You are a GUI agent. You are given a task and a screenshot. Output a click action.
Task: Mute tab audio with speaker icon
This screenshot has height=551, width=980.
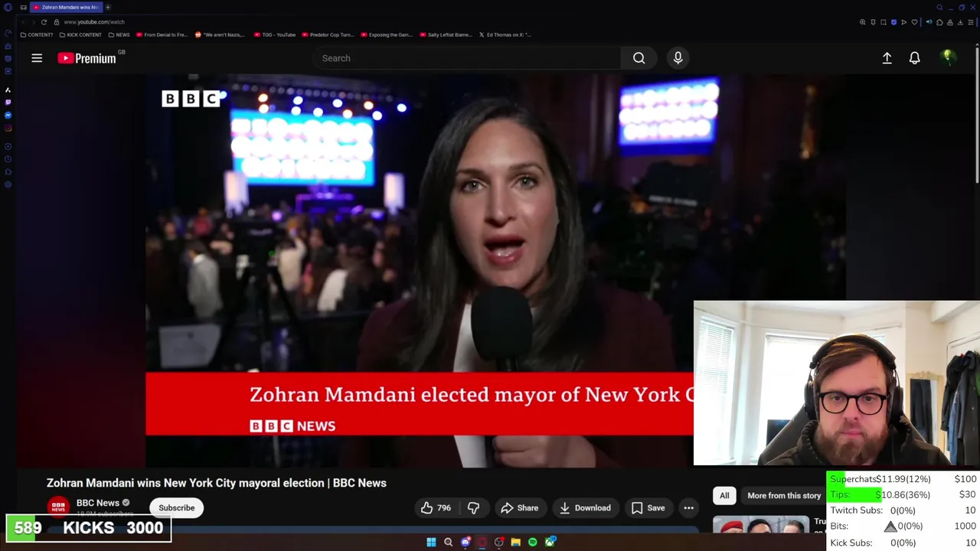(x=929, y=22)
